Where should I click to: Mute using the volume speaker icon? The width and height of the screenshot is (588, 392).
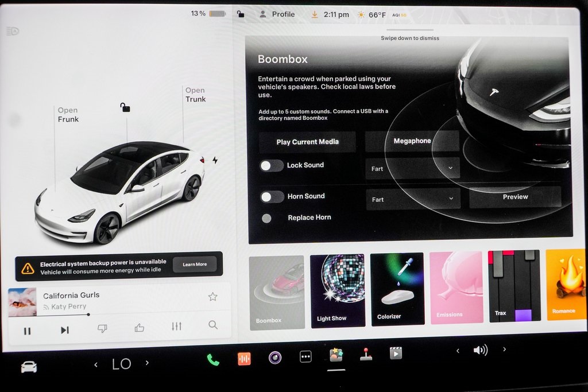pos(480,350)
